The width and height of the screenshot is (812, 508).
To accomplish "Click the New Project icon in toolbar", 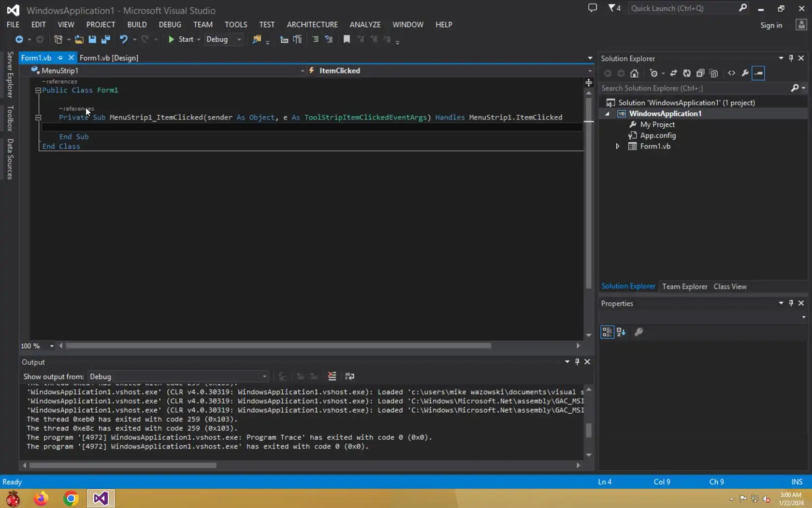I will click(x=58, y=39).
